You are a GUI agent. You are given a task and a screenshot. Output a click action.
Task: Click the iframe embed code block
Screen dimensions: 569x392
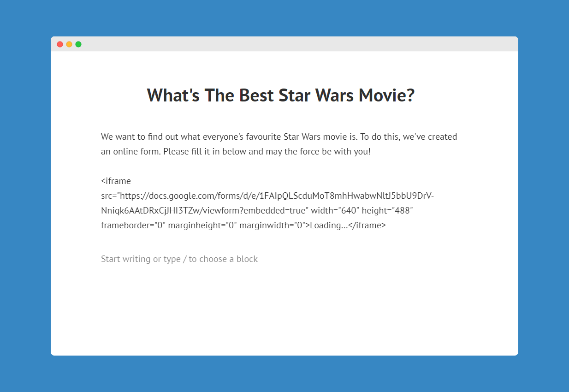tap(267, 203)
